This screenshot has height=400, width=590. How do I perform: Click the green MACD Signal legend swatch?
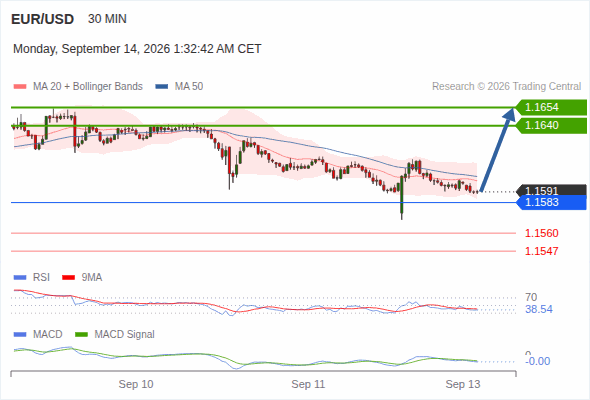click(81, 335)
